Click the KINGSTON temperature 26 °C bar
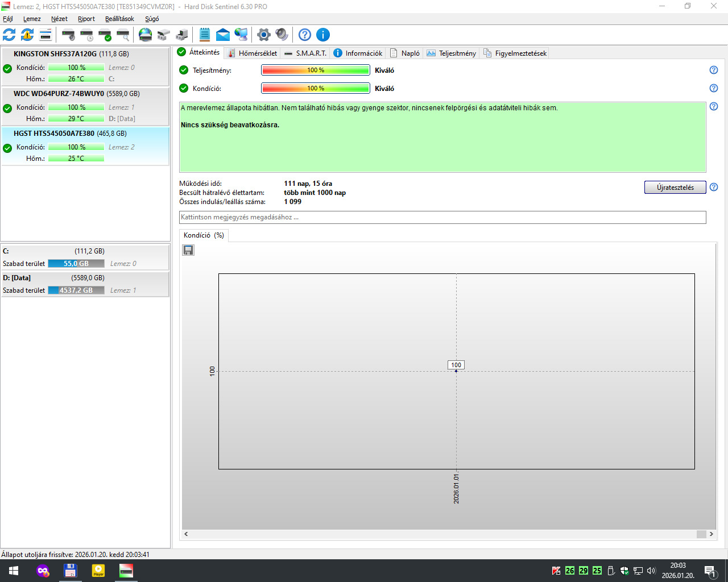Screen dimensions: 728x582 tap(76, 79)
